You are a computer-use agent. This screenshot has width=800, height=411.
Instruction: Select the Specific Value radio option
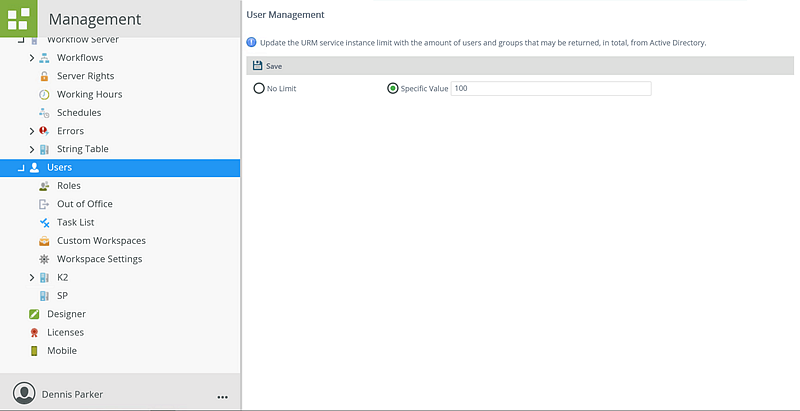[392, 89]
